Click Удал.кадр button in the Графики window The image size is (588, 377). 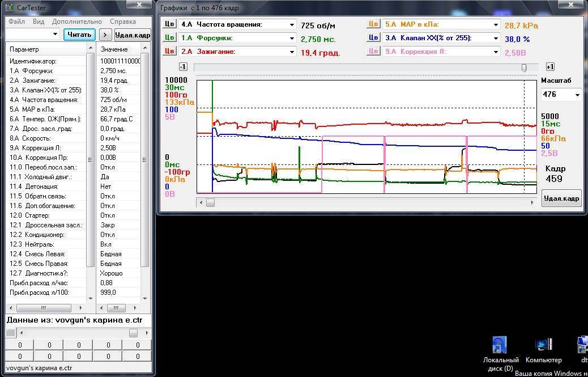point(561,198)
